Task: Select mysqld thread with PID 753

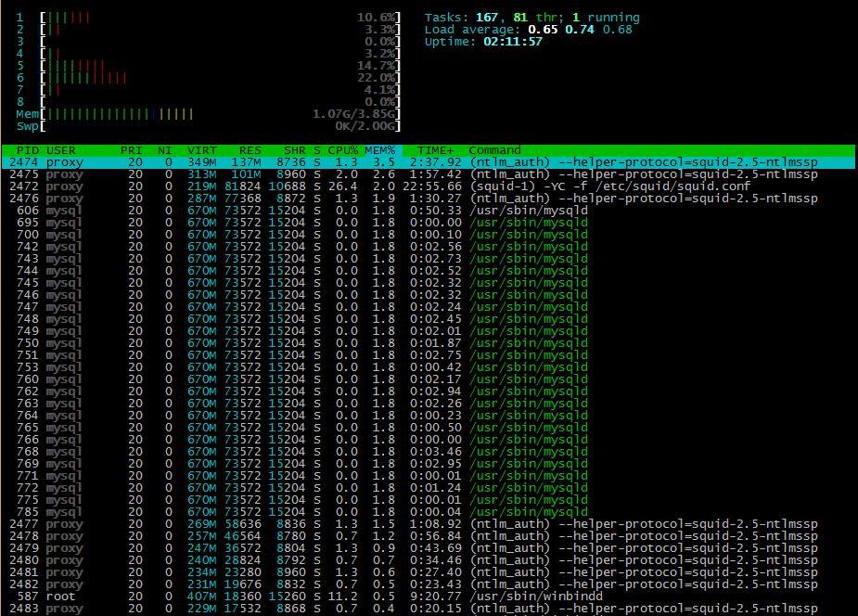Action: point(429,367)
